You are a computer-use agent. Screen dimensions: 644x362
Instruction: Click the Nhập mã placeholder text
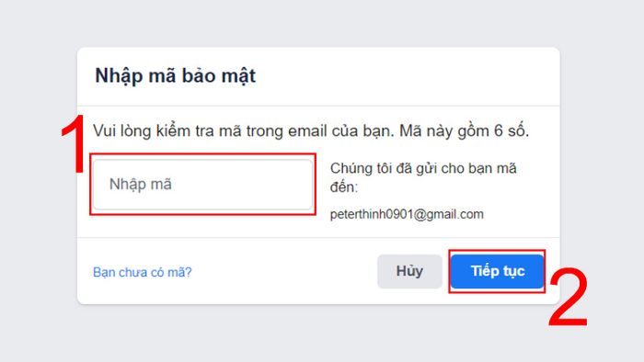141,185
